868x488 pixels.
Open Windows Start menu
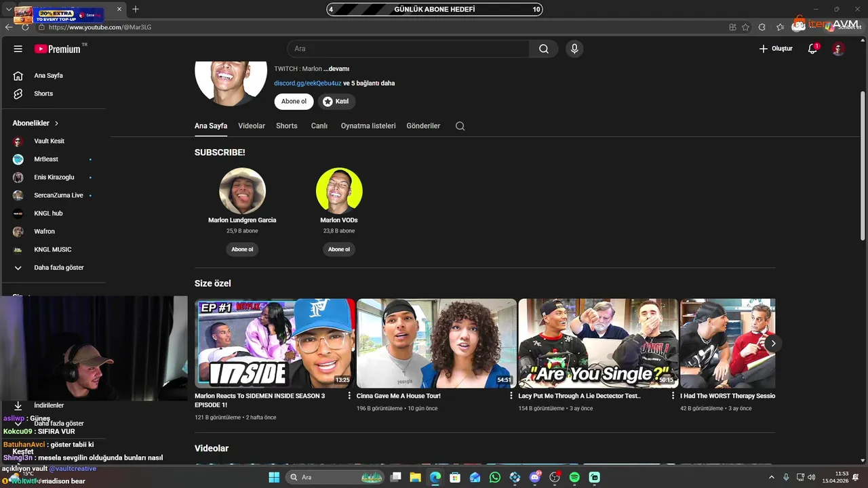coord(274,477)
